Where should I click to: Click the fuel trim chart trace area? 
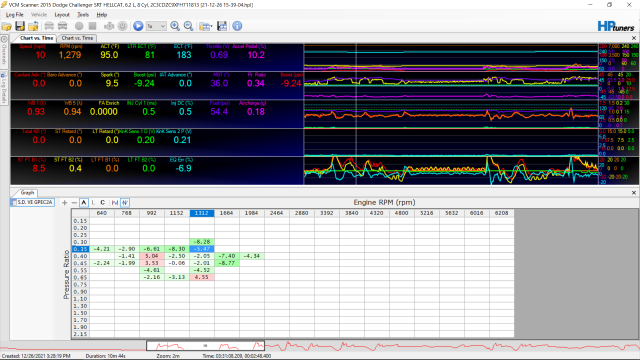(451, 171)
